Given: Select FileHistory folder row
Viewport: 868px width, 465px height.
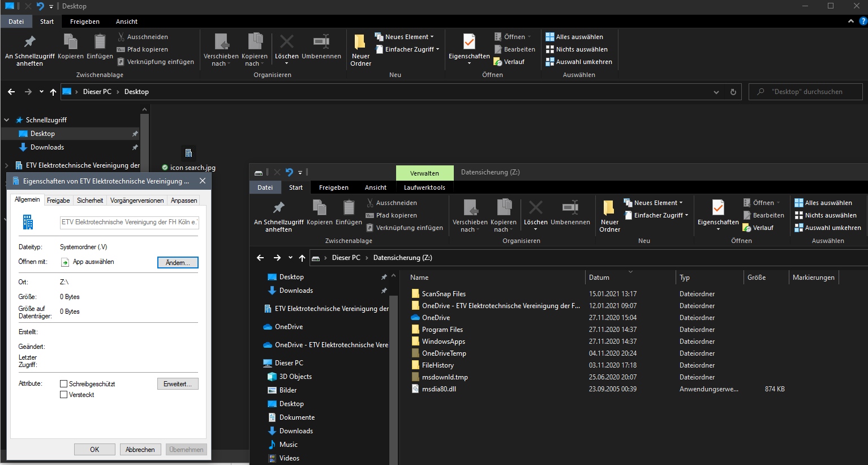Looking at the screenshot, I should [438, 365].
